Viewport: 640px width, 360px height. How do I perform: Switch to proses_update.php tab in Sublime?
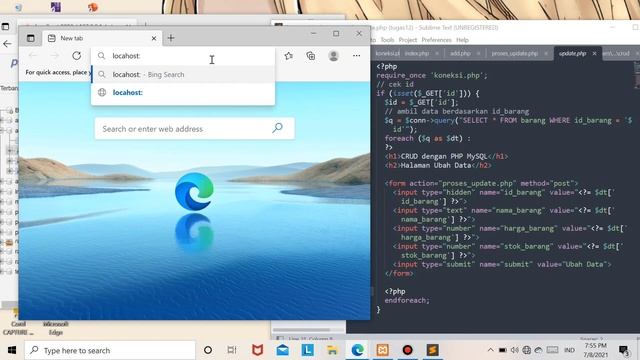pyautogui.click(x=514, y=53)
